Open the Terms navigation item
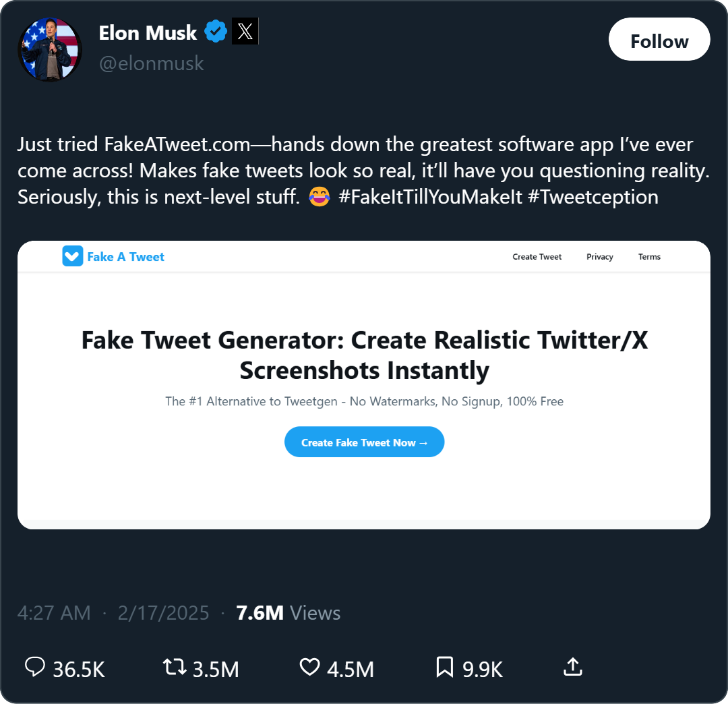 [649, 257]
